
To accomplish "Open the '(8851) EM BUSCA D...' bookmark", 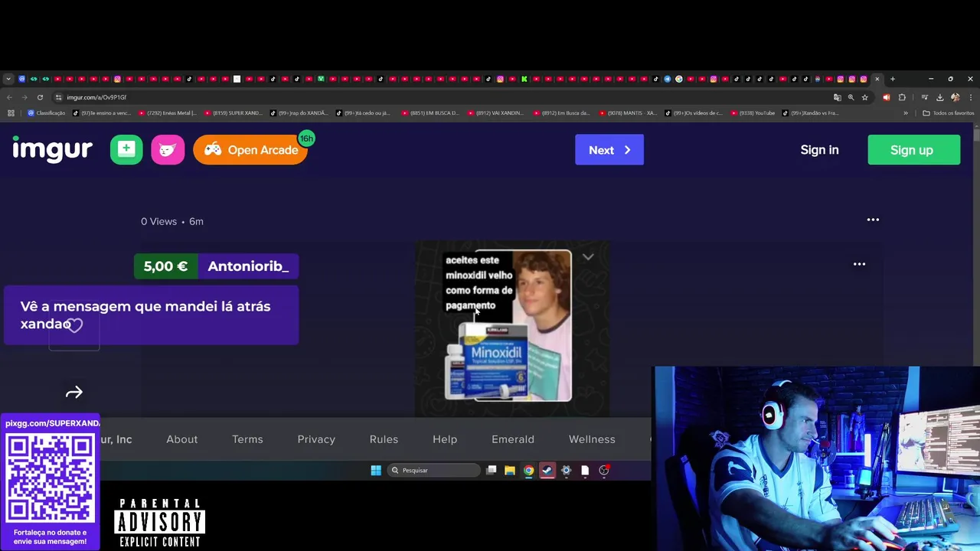I will 430,113.
